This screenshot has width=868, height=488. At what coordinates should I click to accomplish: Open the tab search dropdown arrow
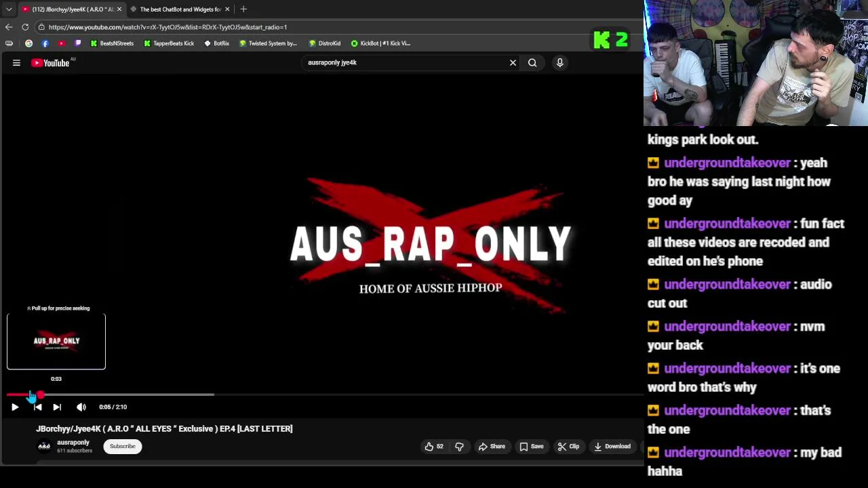point(9,9)
